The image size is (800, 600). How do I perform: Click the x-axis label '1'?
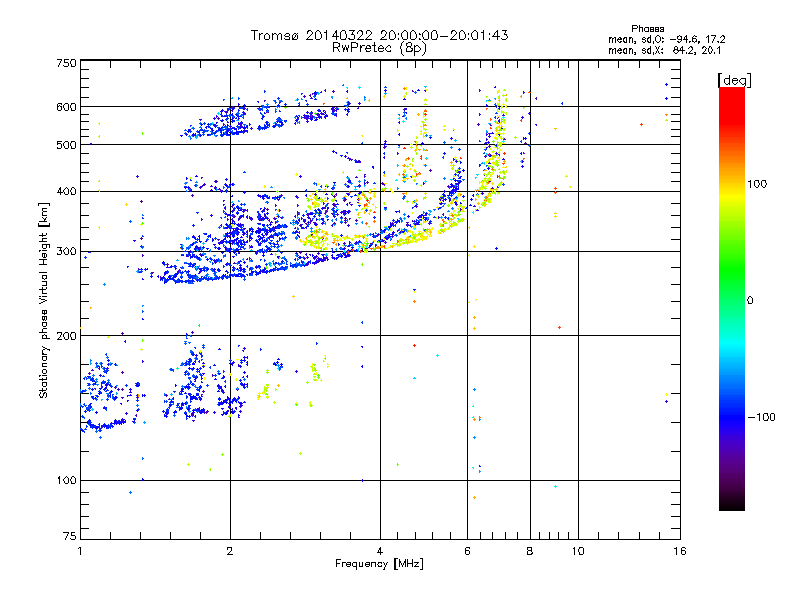click(x=80, y=551)
